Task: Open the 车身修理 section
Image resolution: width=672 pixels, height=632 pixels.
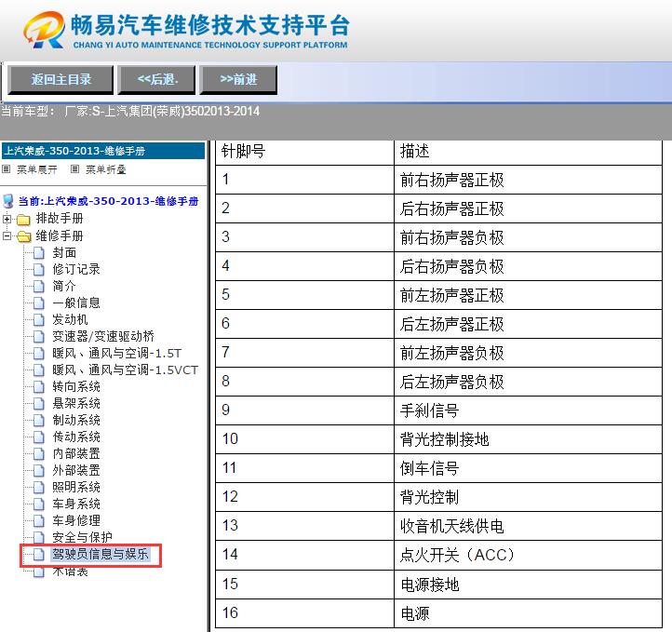Action: point(76,520)
